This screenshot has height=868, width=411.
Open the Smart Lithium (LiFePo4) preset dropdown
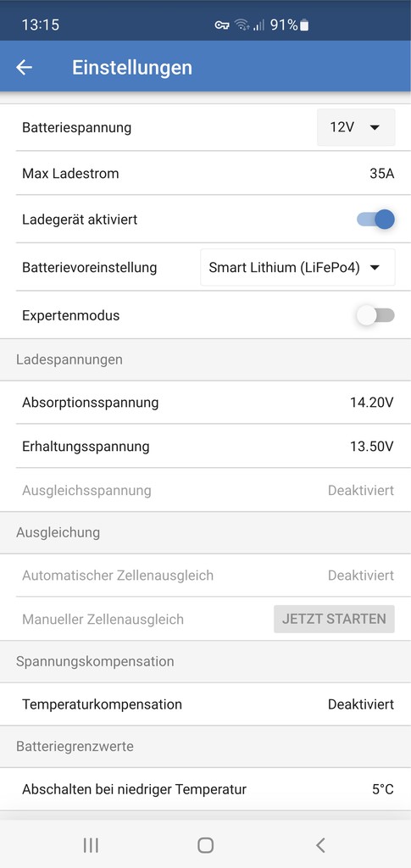297,267
